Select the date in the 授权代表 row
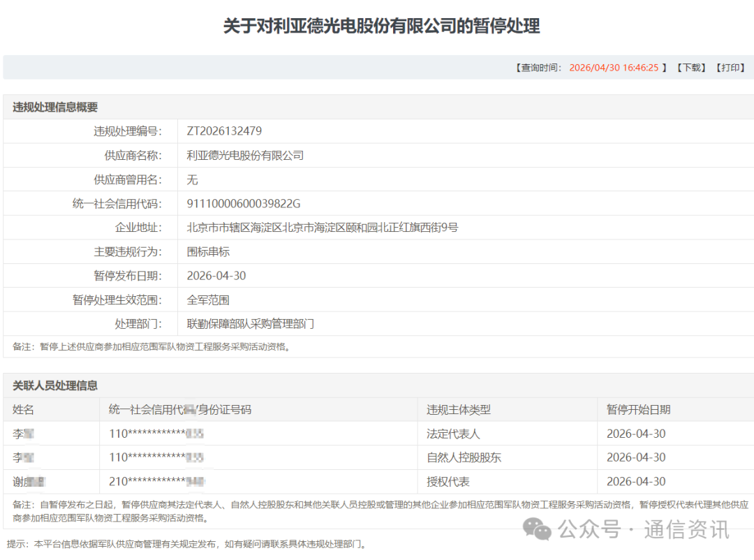Viewport: 754px width, 560px height. [636, 482]
